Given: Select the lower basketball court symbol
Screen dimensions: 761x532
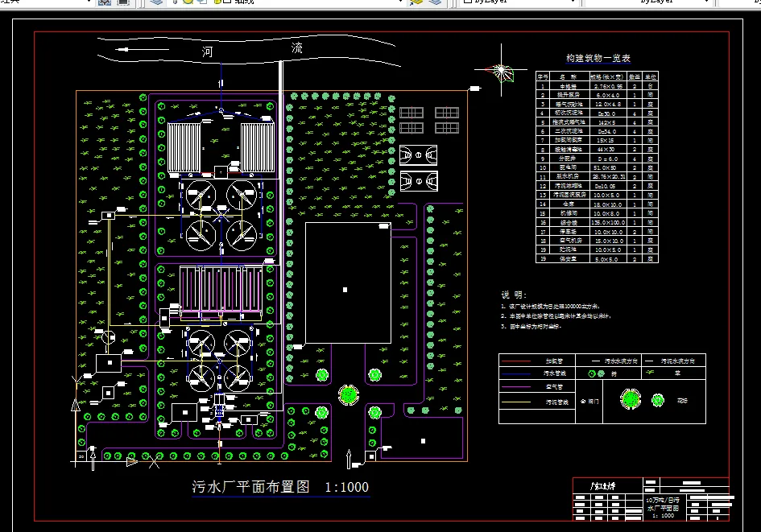Looking at the screenshot, I should (x=419, y=181).
